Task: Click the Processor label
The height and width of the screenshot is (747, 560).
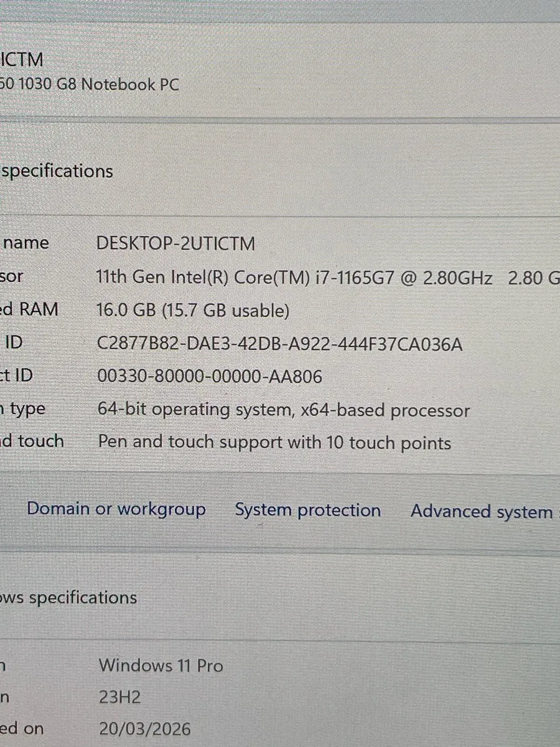Action: 12,276
